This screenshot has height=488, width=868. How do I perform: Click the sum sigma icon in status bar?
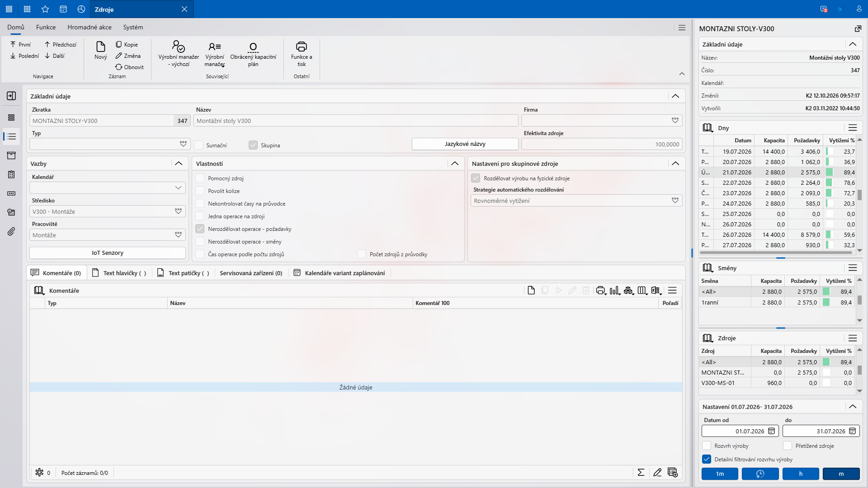point(641,472)
